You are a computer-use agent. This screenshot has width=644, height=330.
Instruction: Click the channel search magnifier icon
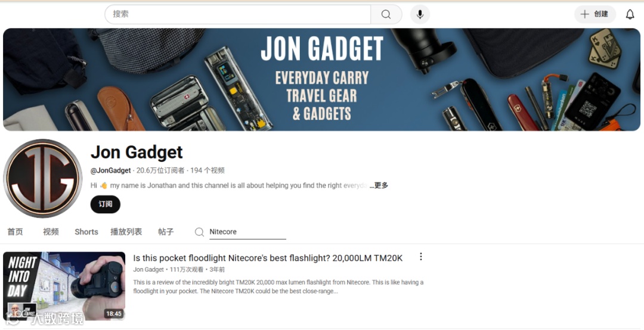pos(199,232)
